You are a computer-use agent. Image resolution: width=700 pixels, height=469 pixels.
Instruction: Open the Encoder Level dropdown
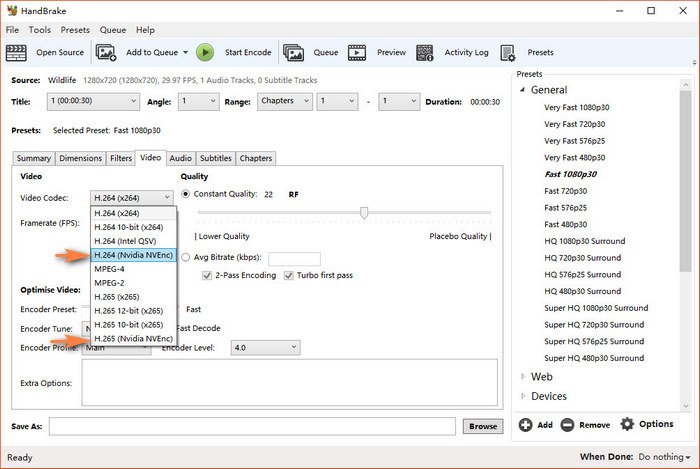pyautogui.click(x=266, y=348)
